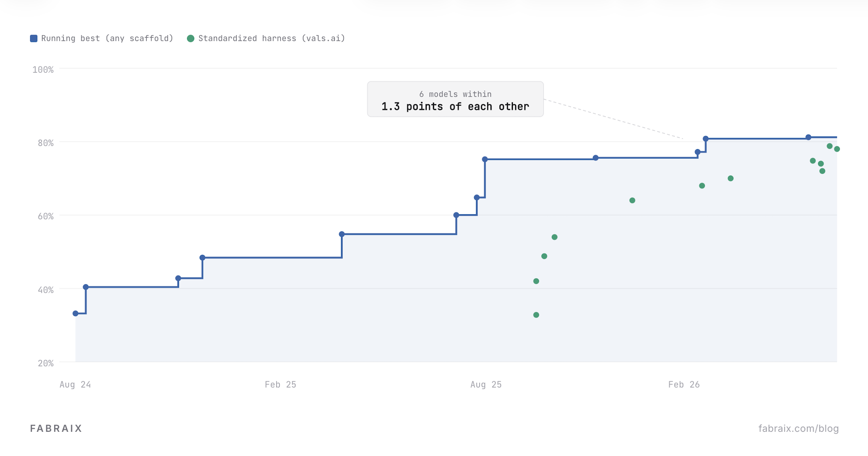Click the blue point just above 40% gridline
868x456 pixels.
86,287
